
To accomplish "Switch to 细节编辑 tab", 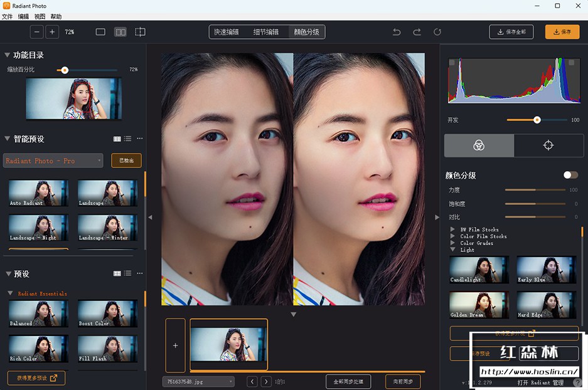I will coord(266,32).
